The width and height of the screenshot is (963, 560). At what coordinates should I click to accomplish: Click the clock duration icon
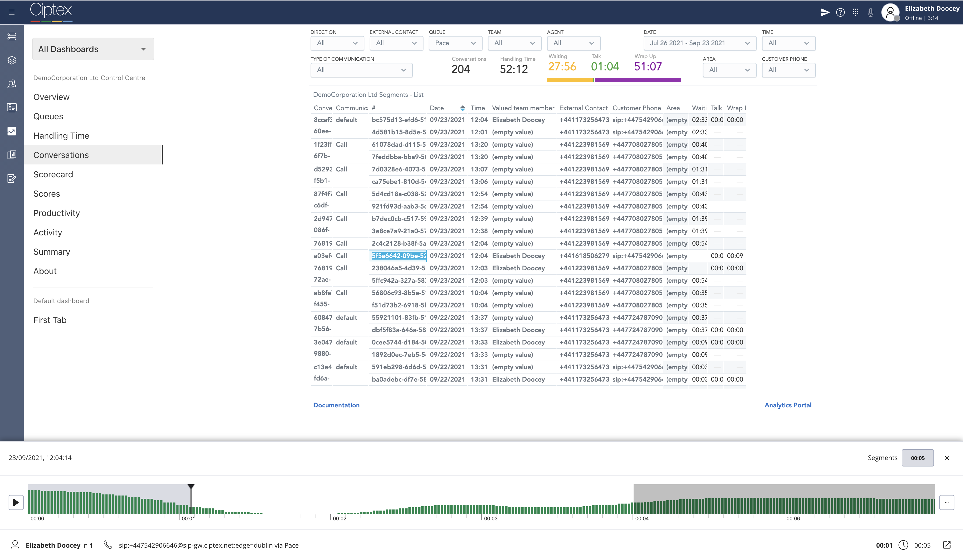pos(903,545)
